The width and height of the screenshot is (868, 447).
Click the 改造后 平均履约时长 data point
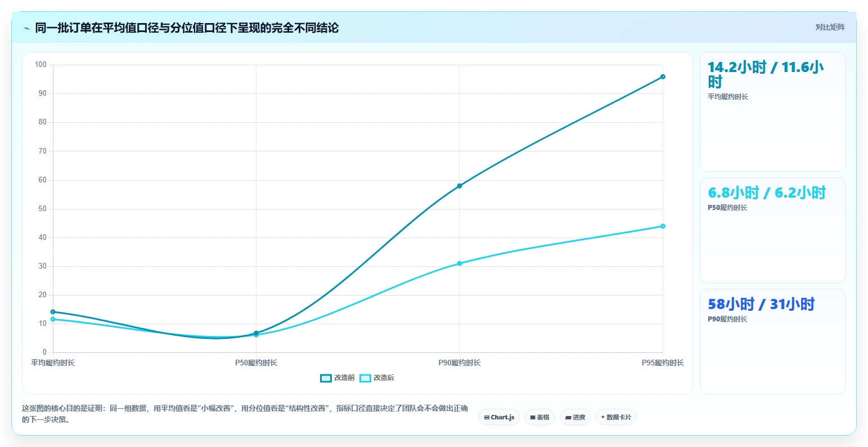53,319
